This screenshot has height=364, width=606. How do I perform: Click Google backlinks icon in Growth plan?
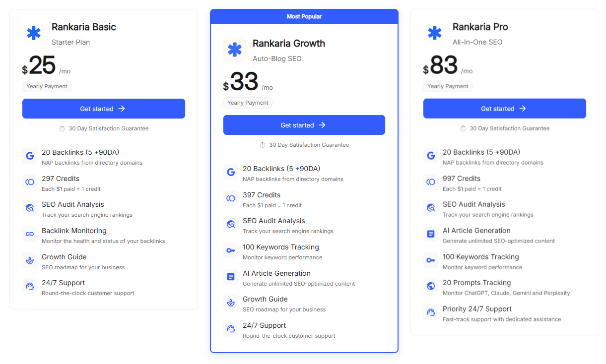click(231, 173)
